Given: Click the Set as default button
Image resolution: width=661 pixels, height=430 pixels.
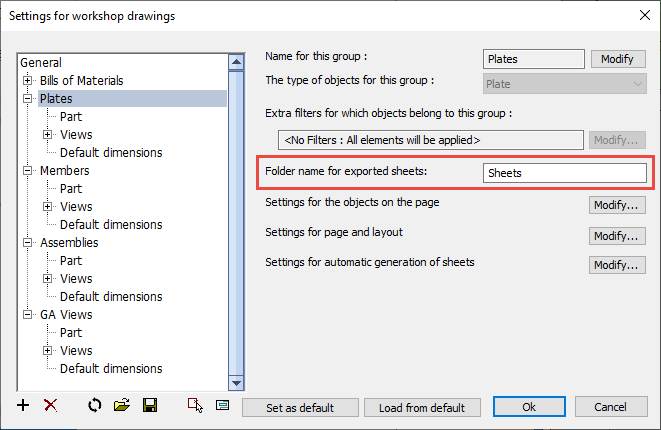Looking at the screenshot, I should coord(300,407).
